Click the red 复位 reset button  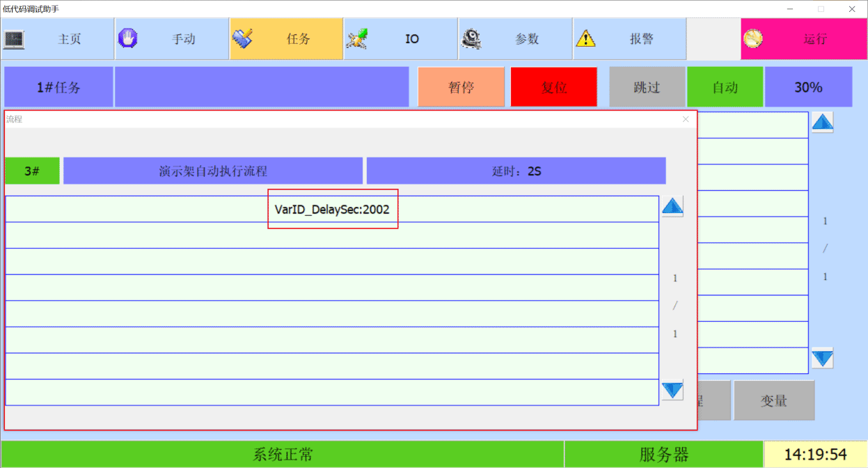[x=554, y=87]
